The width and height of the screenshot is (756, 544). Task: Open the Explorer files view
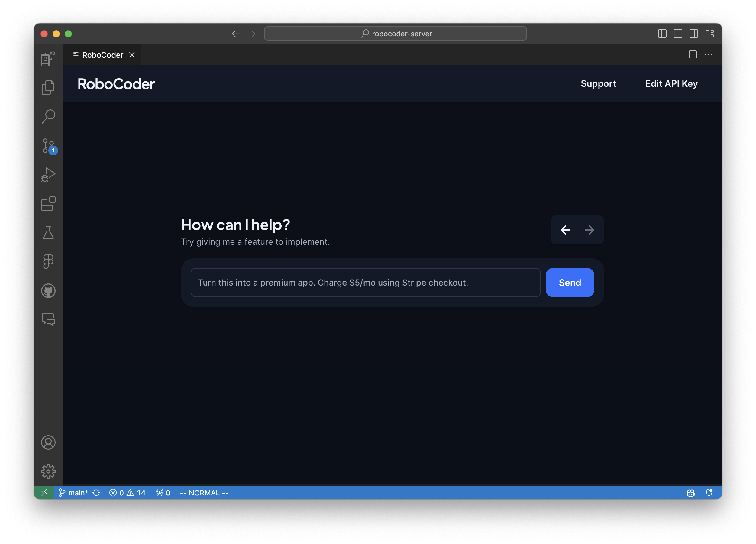48,87
